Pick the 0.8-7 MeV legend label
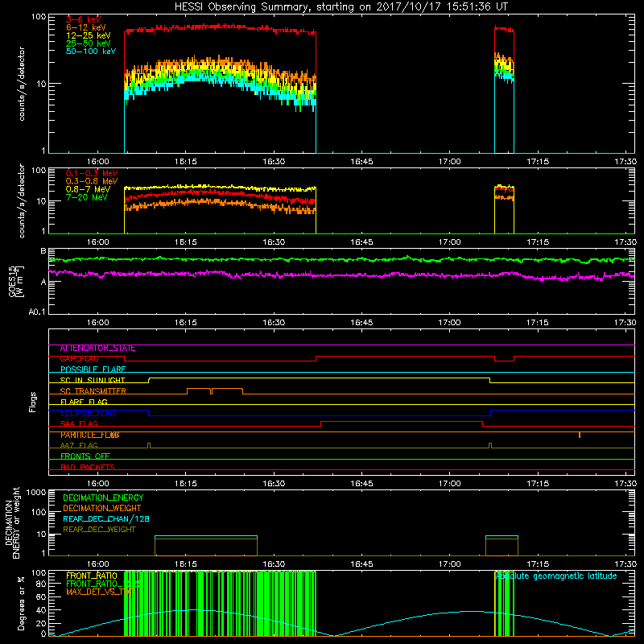Screen dimensions: 644x644 [88, 189]
